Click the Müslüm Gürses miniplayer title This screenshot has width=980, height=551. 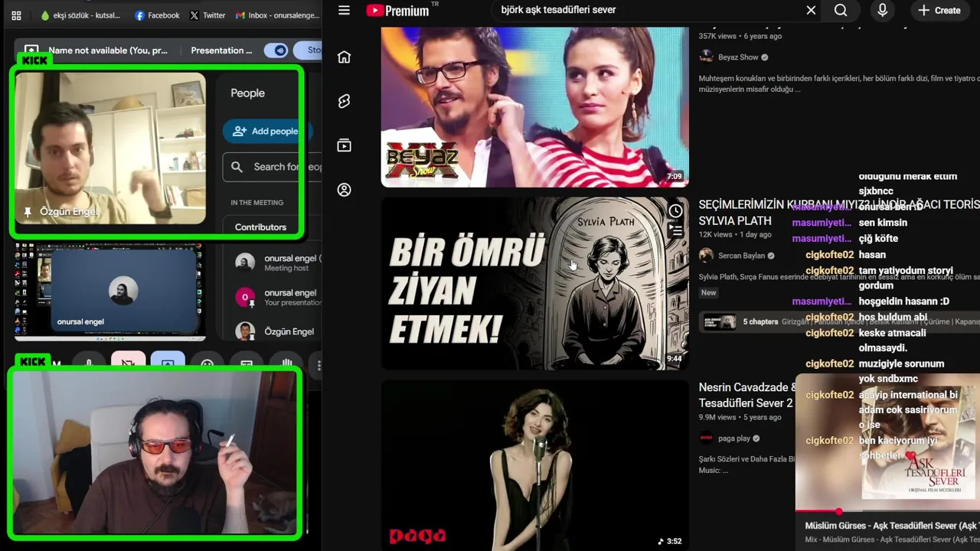click(x=892, y=526)
